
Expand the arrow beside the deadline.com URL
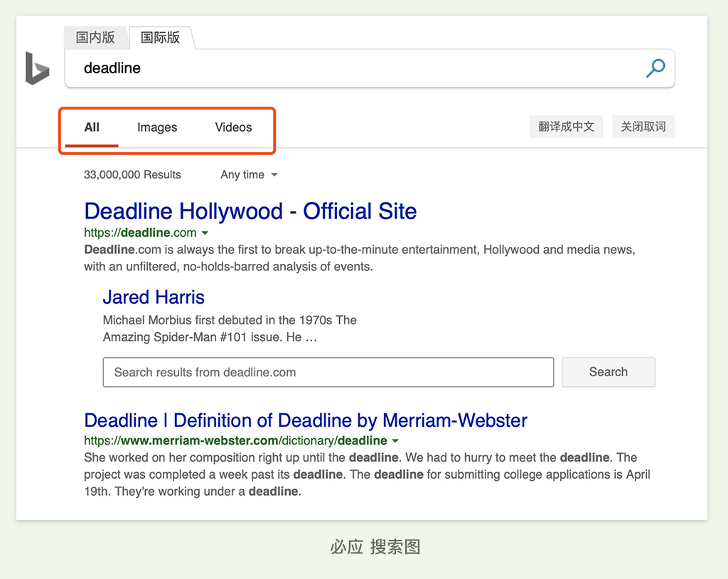point(205,233)
